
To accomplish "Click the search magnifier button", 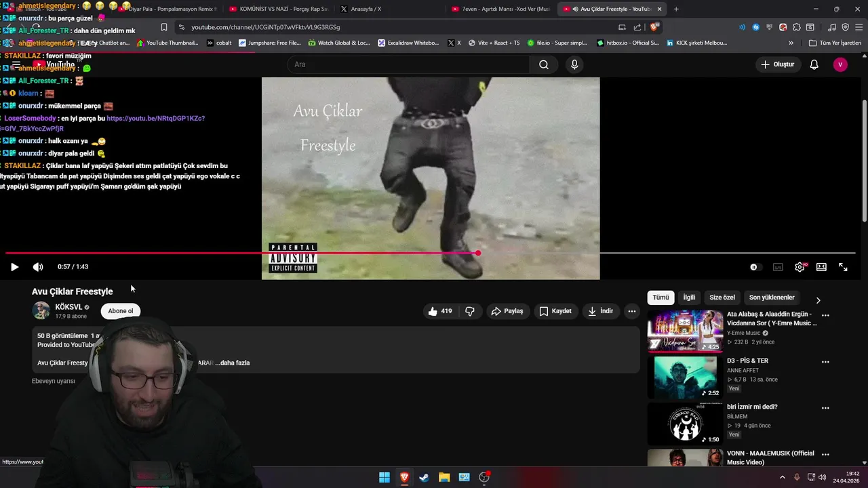I will pyautogui.click(x=544, y=64).
